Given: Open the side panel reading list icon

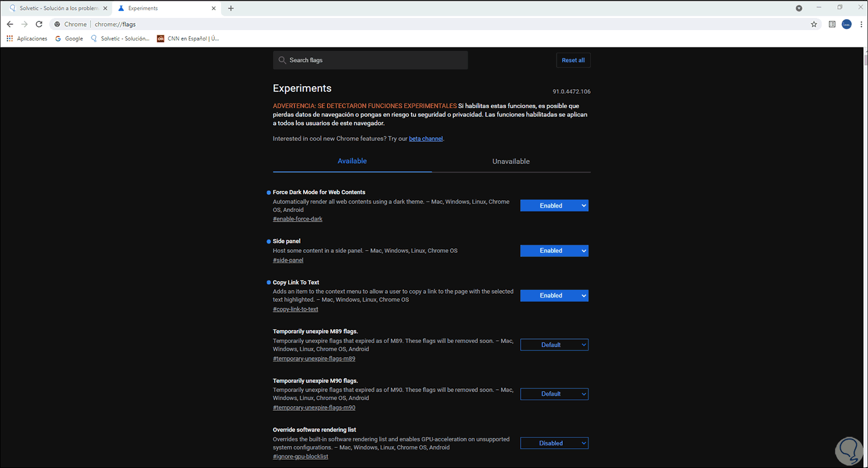Looking at the screenshot, I should click(x=832, y=24).
